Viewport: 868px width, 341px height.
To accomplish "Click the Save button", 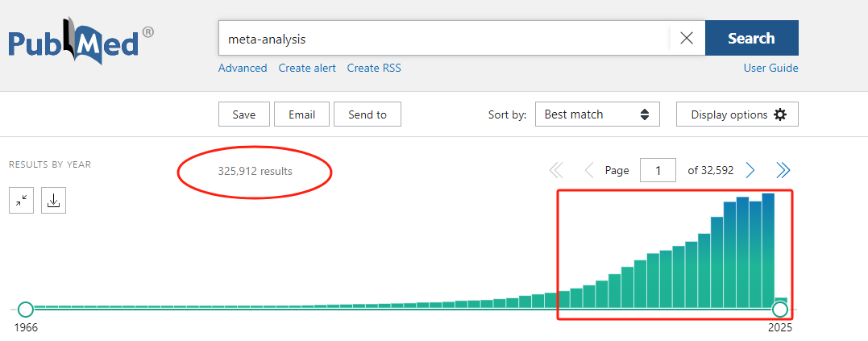I will click(x=244, y=114).
